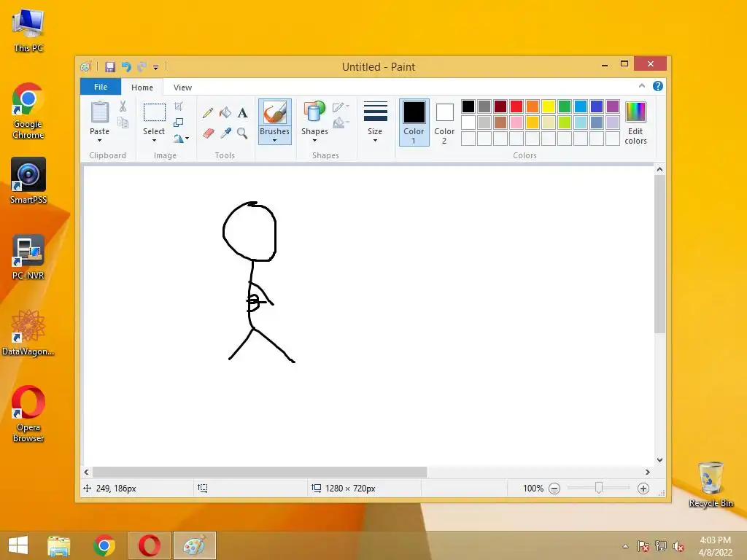Click the horizontal scrollbar thumb
The image size is (747, 560).
[260, 472]
